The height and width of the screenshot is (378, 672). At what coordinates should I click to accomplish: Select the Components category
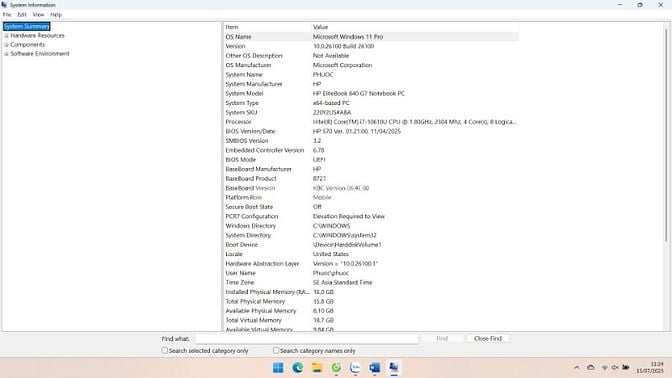click(x=27, y=45)
